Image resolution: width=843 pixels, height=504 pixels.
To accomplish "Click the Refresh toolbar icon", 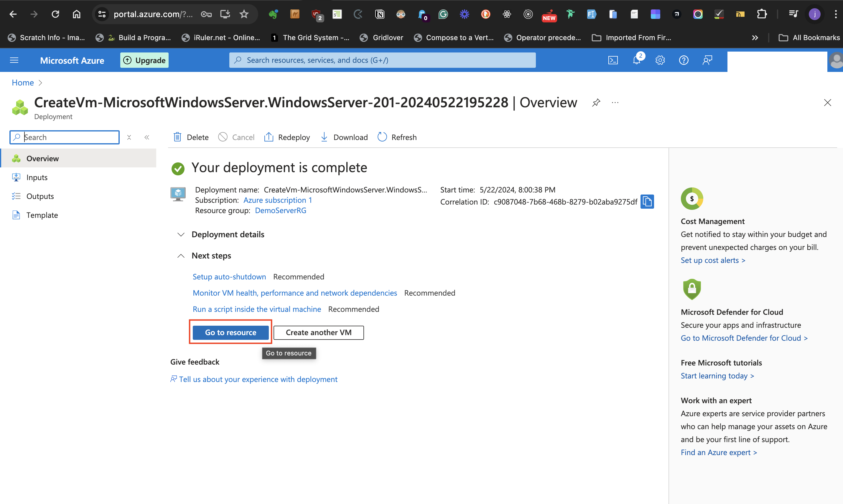I will tap(382, 137).
